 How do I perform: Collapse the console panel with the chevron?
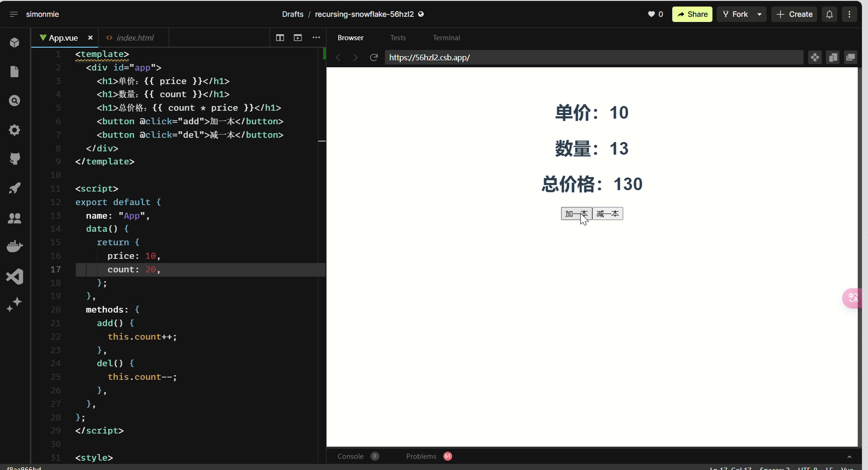tap(849, 456)
